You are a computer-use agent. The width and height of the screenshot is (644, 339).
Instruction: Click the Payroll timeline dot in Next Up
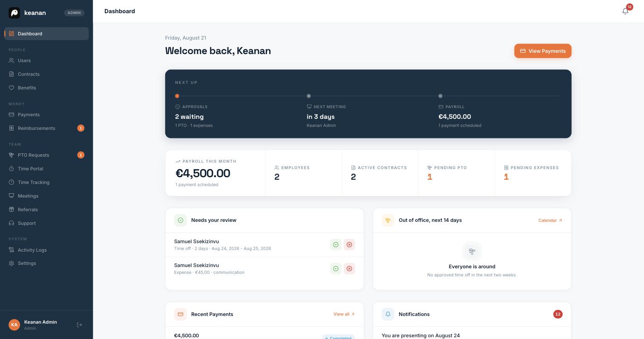[x=440, y=96]
